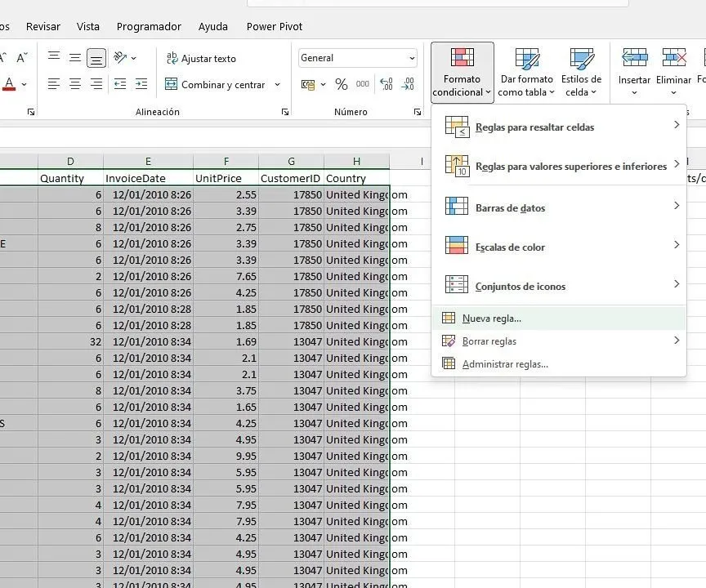Apply percent style
The height and width of the screenshot is (588, 706).
pyautogui.click(x=342, y=84)
